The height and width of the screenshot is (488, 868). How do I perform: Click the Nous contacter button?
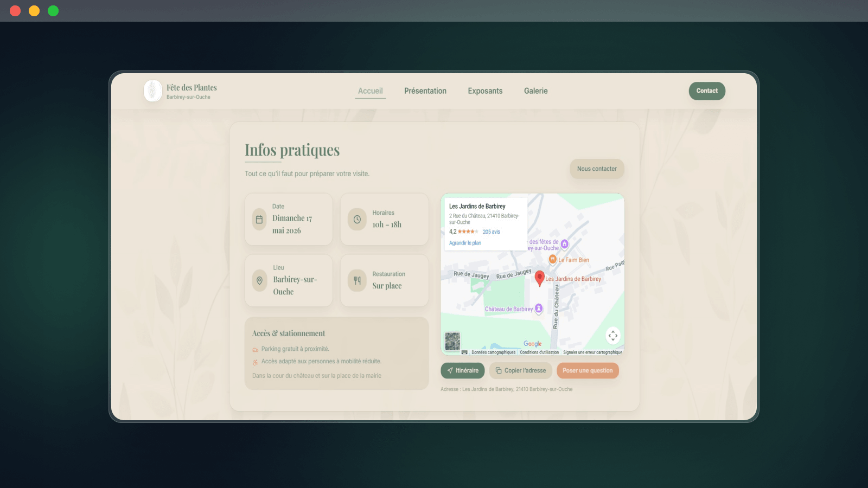point(597,169)
